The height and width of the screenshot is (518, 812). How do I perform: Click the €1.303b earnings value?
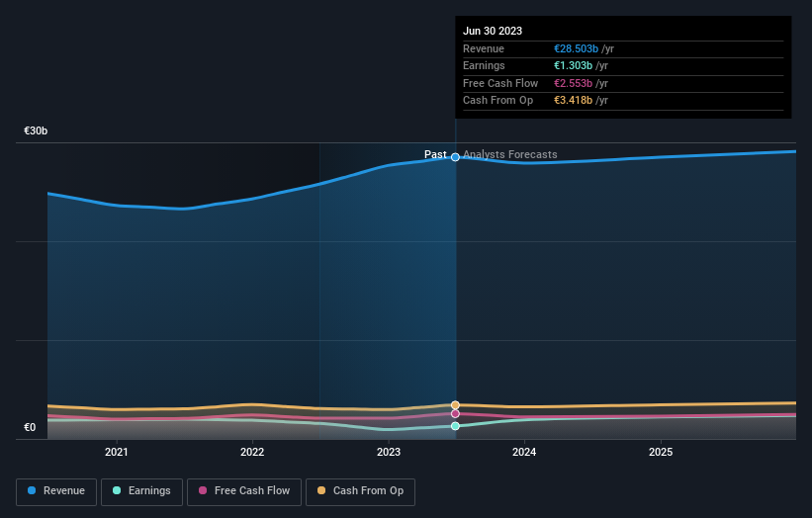[573, 65]
